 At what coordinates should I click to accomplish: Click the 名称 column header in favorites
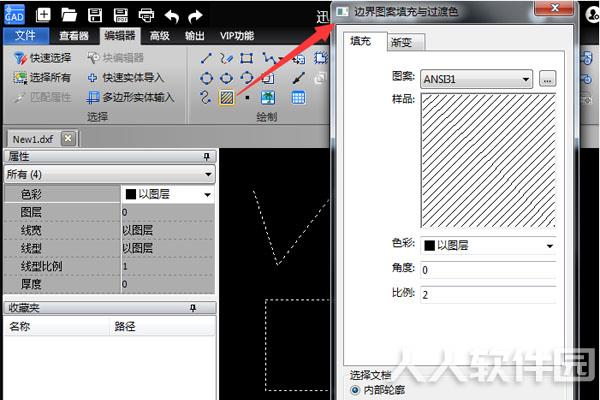click(57, 327)
